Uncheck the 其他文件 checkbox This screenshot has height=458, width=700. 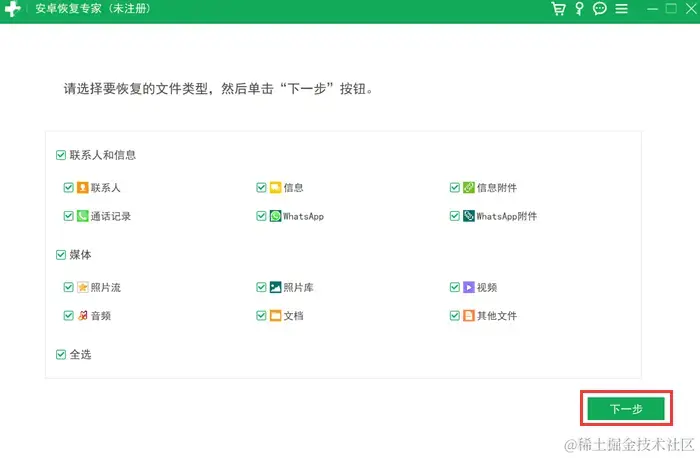(454, 316)
